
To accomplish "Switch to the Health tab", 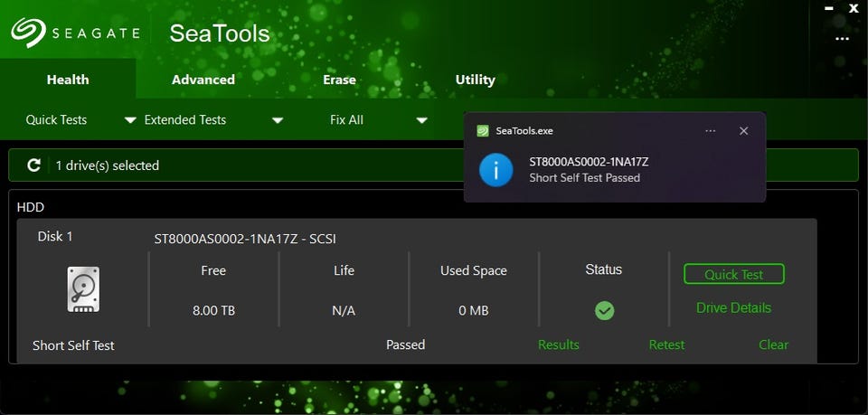I will tap(68, 80).
